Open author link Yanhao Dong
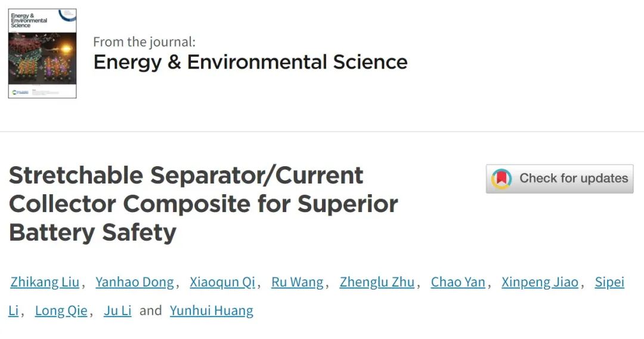 coord(135,282)
